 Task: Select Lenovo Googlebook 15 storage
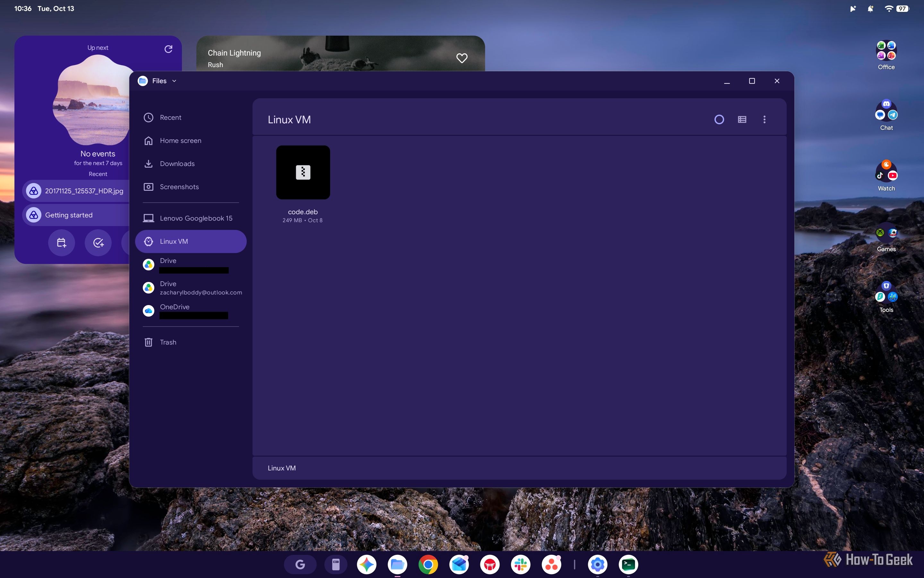click(x=191, y=218)
